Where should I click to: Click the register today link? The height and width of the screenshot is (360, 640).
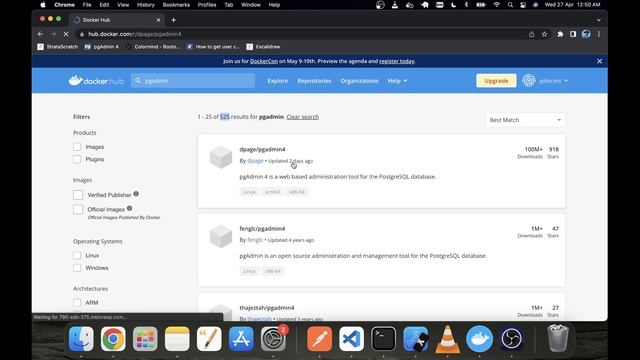(x=397, y=61)
